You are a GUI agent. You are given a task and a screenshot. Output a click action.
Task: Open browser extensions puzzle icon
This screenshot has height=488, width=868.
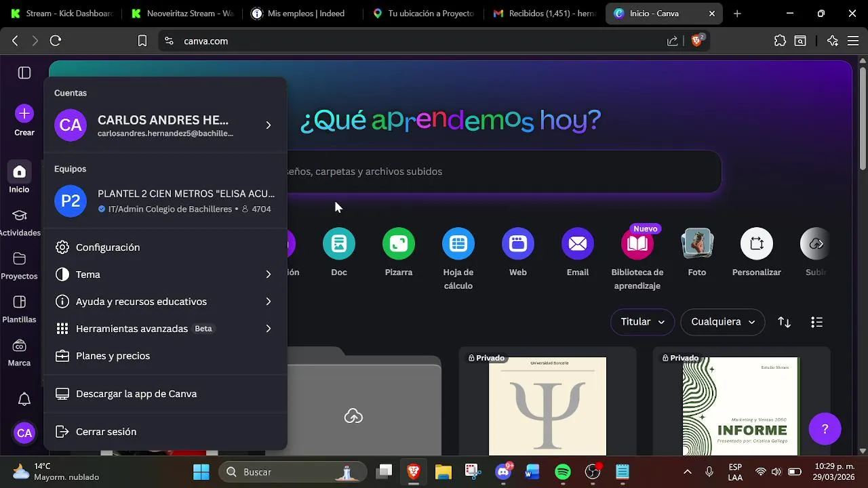click(780, 41)
